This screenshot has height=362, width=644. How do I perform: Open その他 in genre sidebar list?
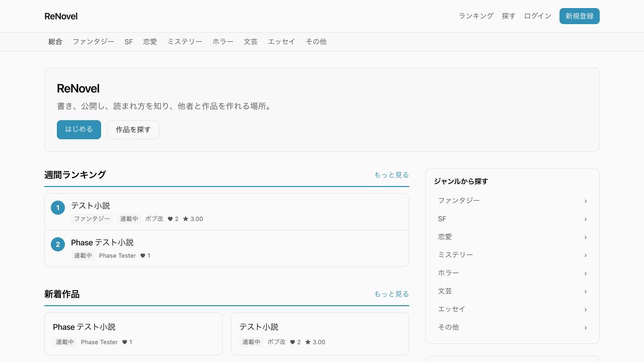513,327
